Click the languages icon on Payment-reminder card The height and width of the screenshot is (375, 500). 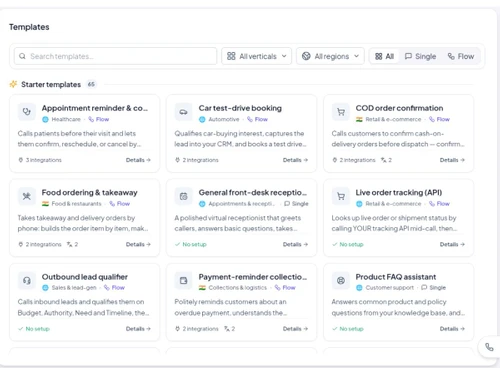[x=227, y=329]
